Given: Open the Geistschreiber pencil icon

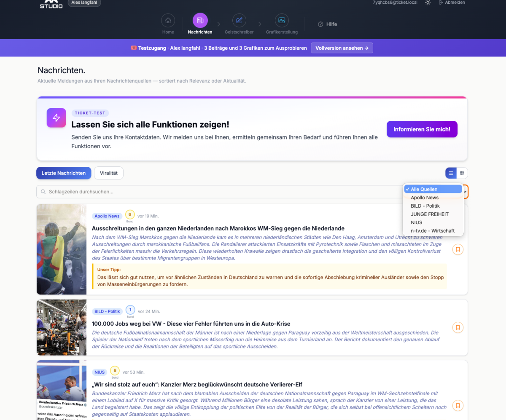Looking at the screenshot, I should tap(239, 21).
